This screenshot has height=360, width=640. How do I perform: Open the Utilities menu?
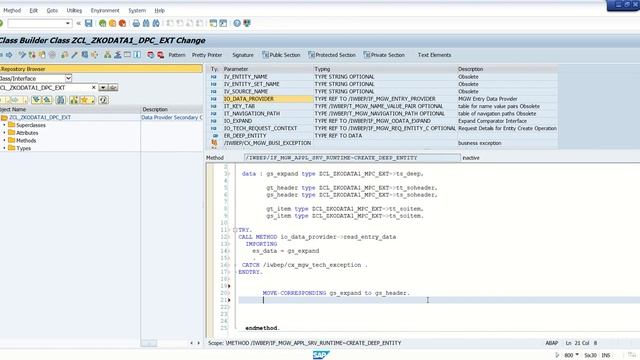pos(74,10)
